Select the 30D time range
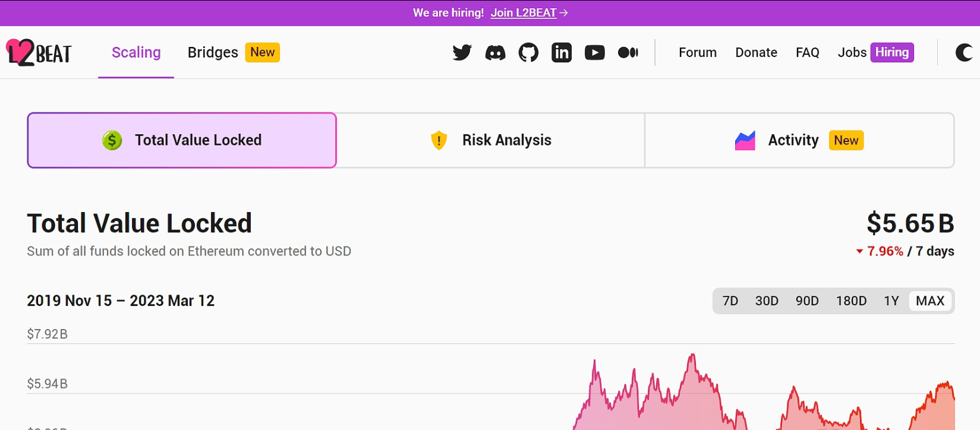Screen dimensions: 980x430 click(767, 301)
